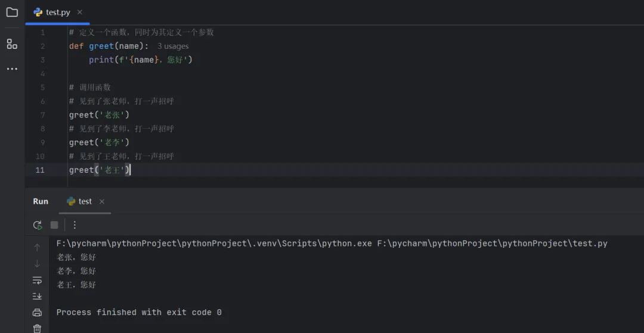Toggle scroll to end of output
The width and height of the screenshot is (644, 333).
[37, 296]
